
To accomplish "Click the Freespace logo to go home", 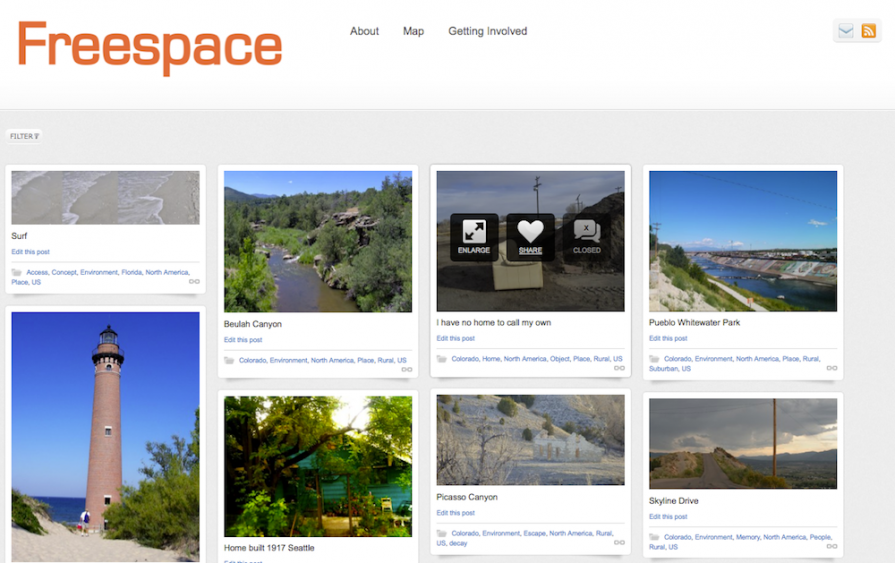I will pyautogui.click(x=150, y=47).
